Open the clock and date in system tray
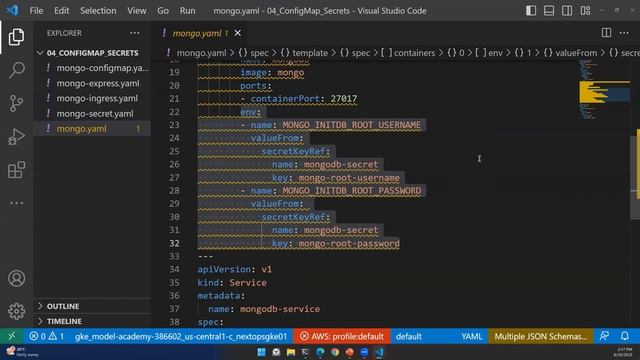 click(623, 352)
